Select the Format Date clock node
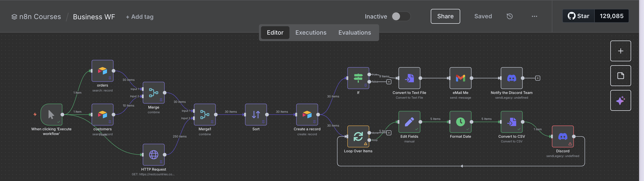This screenshot has width=644, height=181. [460, 122]
